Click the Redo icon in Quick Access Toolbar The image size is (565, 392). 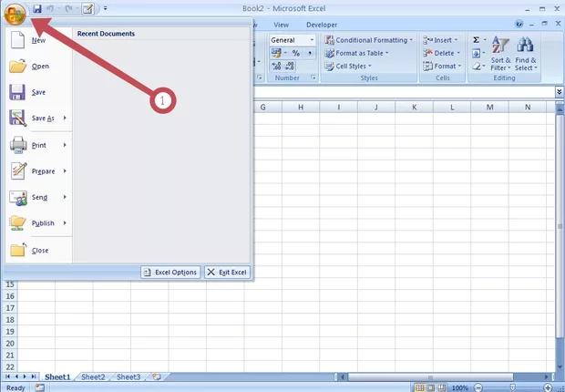pyautogui.click(x=69, y=8)
